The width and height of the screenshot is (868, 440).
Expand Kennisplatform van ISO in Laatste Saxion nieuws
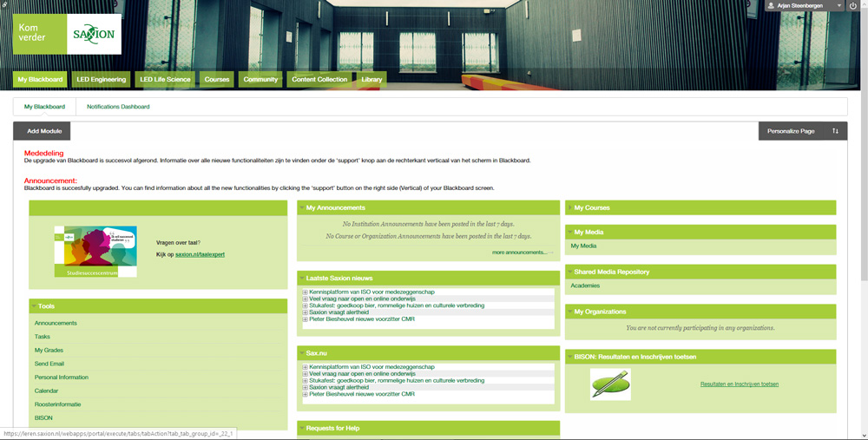[x=305, y=292]
